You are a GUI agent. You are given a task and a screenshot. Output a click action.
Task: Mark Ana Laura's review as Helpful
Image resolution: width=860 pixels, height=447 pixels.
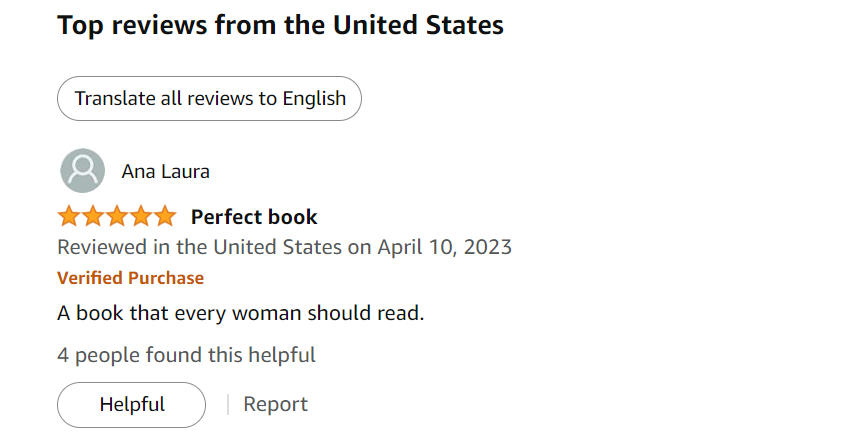pos(132,405)
